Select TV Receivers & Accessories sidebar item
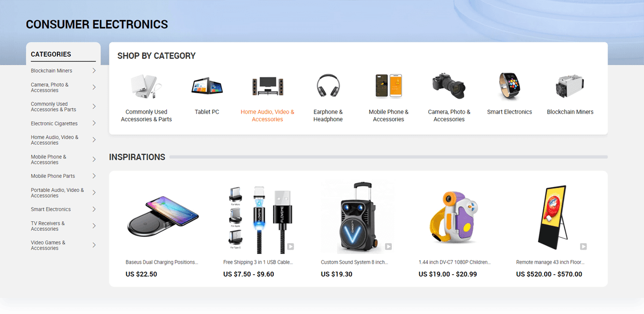 pyautogui.click(x=48, y=226)
